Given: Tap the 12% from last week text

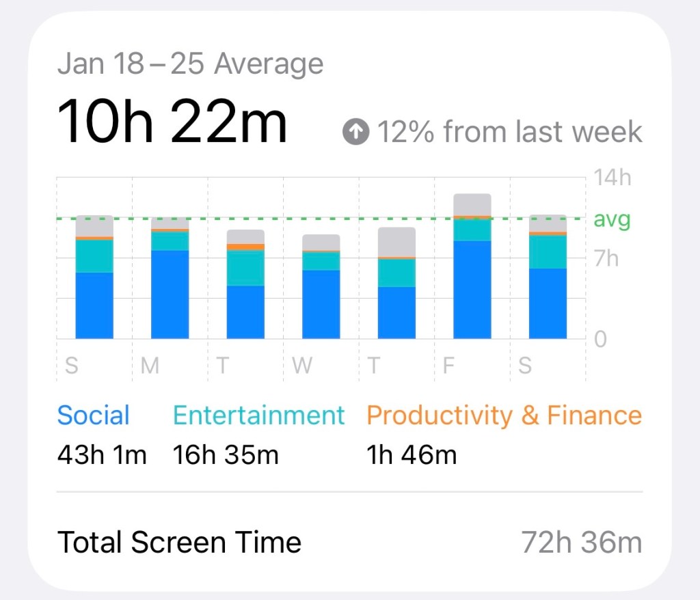Looking at the screenshot, I should (509, 132).
